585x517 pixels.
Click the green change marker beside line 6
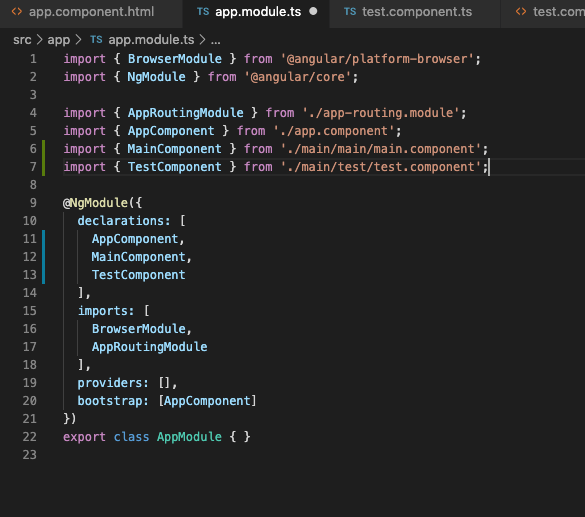[43, 149]
